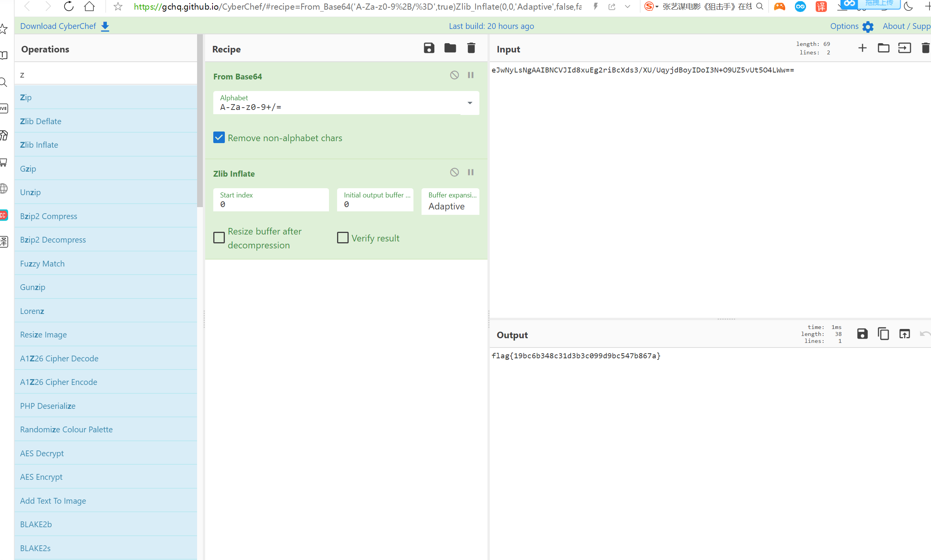This screenshot has width=931, height=560.
Task: Add a new input tab
Action: coord(862,48)
